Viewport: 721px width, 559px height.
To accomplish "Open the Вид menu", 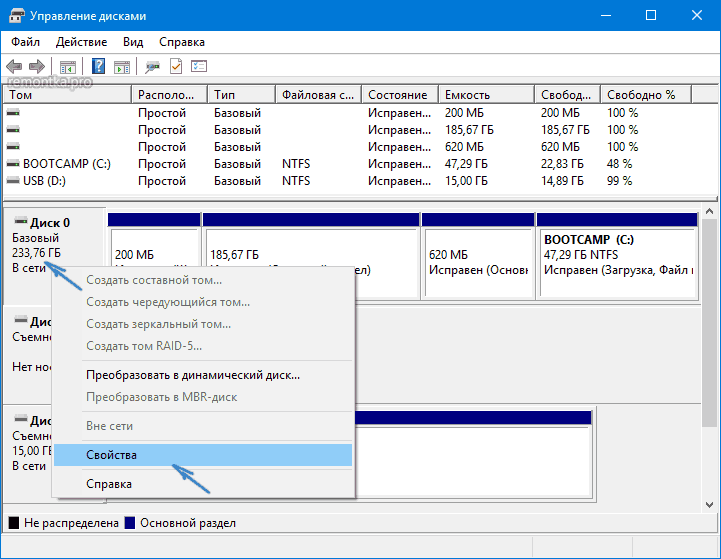I will click(133, 42).
